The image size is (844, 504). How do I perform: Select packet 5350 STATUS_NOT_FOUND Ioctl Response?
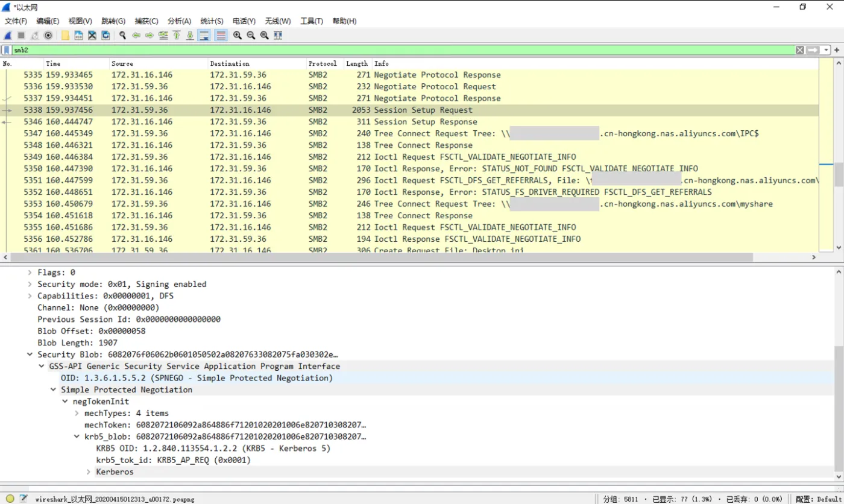(409, 169)
